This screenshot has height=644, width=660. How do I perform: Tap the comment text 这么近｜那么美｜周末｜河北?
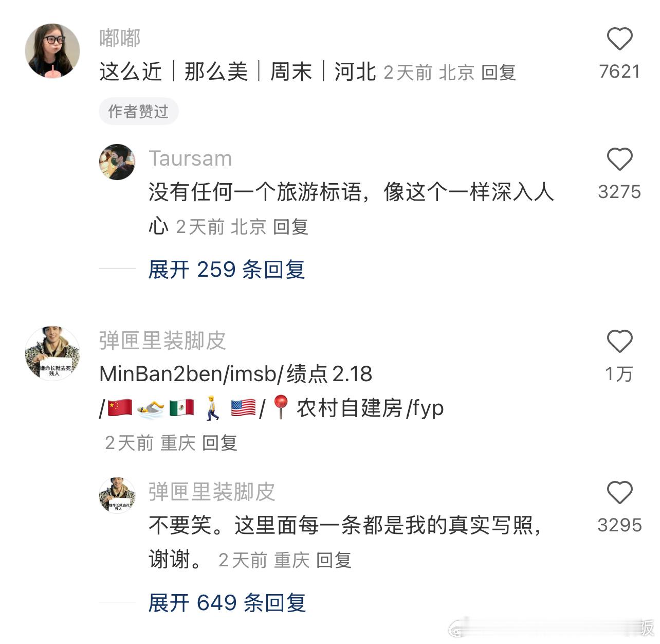[x=237, y=71]
